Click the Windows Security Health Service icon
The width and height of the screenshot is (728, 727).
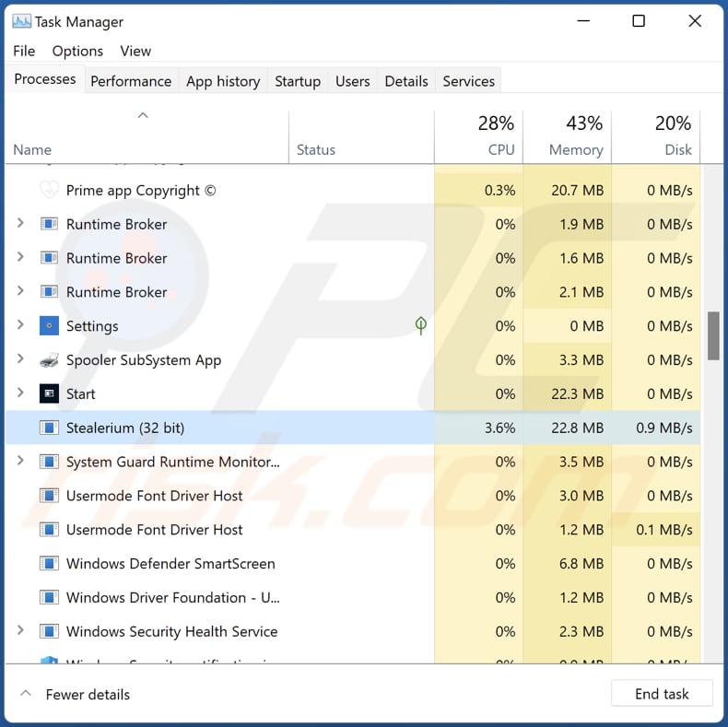tap(49, 631)
